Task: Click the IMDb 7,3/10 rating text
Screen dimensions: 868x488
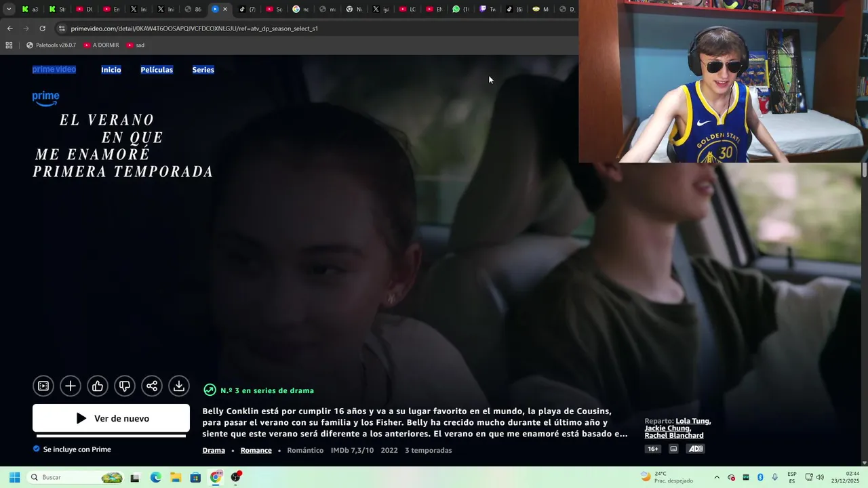Action: [352, 450]
